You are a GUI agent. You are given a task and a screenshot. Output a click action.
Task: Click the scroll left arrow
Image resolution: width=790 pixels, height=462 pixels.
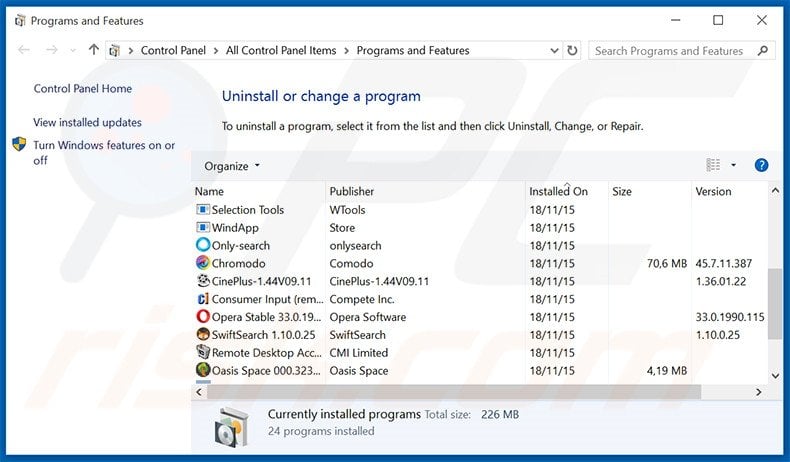click(199, 392)
